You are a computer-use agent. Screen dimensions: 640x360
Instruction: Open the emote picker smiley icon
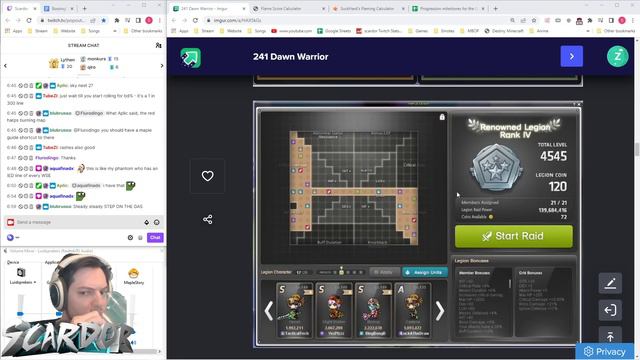157,222
